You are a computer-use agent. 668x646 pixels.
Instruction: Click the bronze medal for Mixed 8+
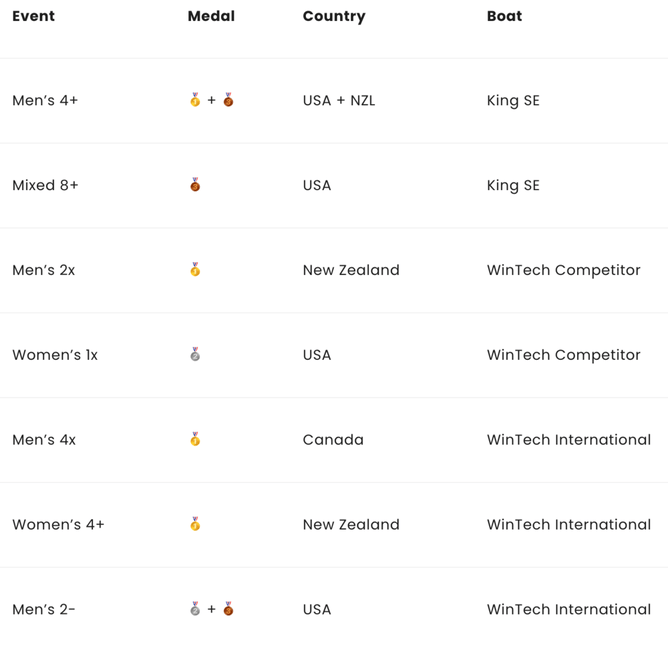point(195,185)
